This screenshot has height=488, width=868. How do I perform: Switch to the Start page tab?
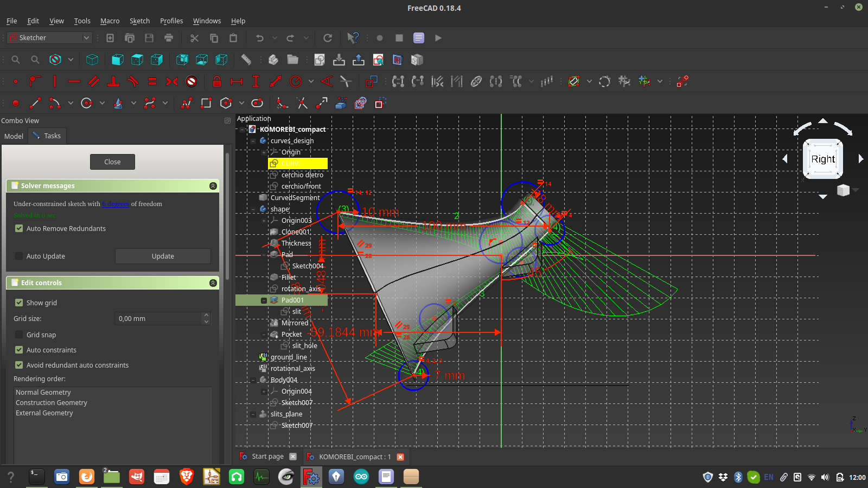click(x=267, y=457)
